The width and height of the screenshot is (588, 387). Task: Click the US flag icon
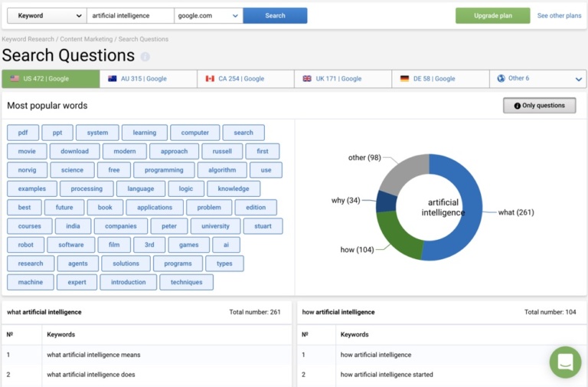tap(15, 79)
